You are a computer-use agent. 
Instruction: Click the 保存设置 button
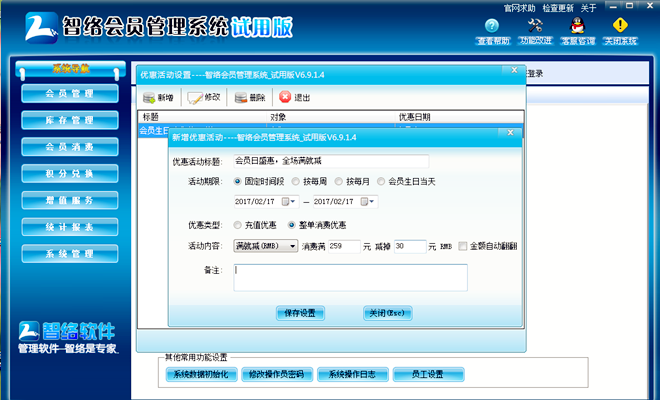click(x=300, y=313)
